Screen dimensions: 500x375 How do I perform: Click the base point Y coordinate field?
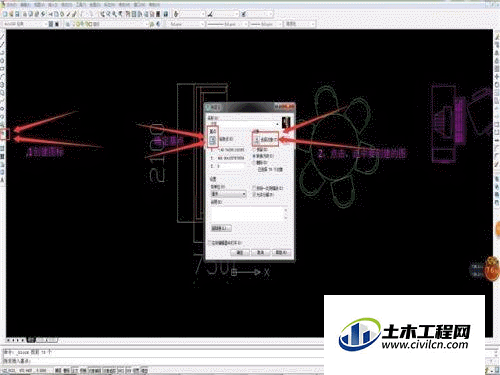[x=231, y=158]
